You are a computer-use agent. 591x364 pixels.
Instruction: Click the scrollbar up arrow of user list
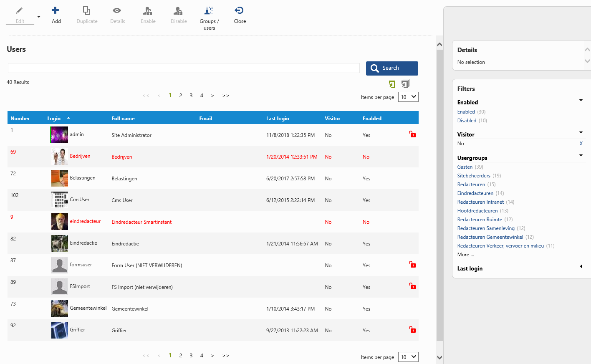coord(439,44)
